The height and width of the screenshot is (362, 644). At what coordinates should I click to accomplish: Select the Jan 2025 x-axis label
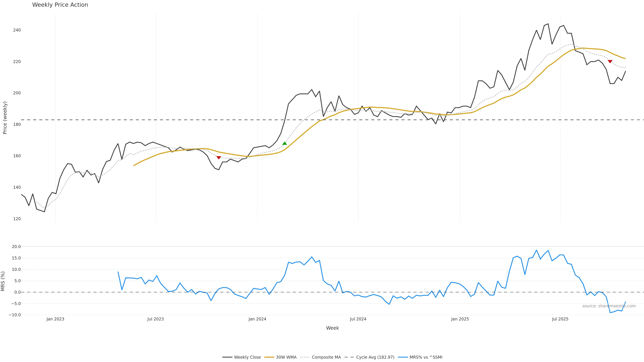tap(460, 319)
